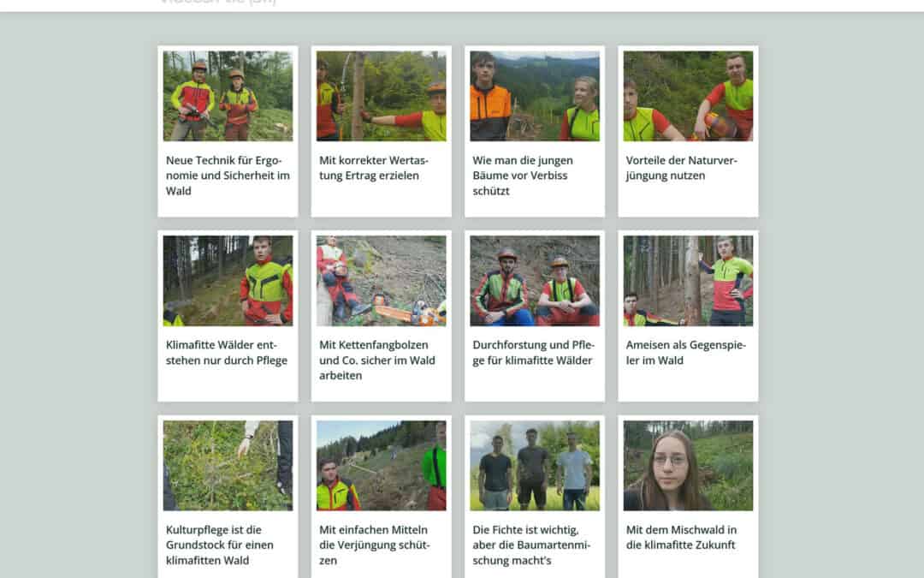This screenshot has width=924, height=578.
Task: Click 'Neue Technik für Ergonomie und Sicherheit' title
Action: (228, 176)
